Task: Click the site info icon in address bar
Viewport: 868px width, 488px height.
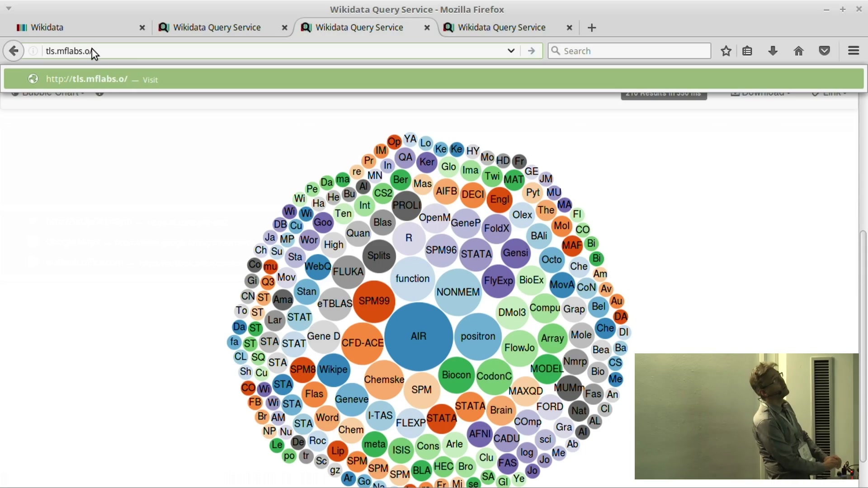Action: (33, 51)
